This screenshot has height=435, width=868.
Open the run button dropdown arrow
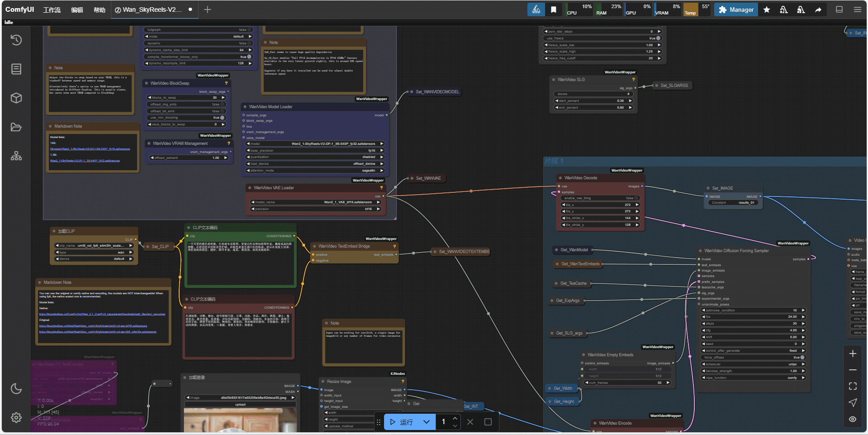click(426, 422)
